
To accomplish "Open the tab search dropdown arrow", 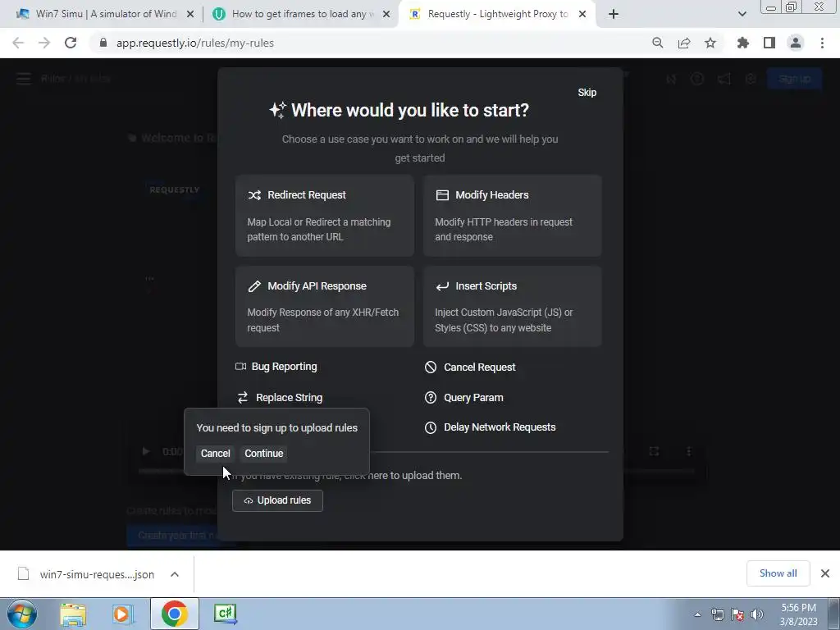I will point(742,15).
